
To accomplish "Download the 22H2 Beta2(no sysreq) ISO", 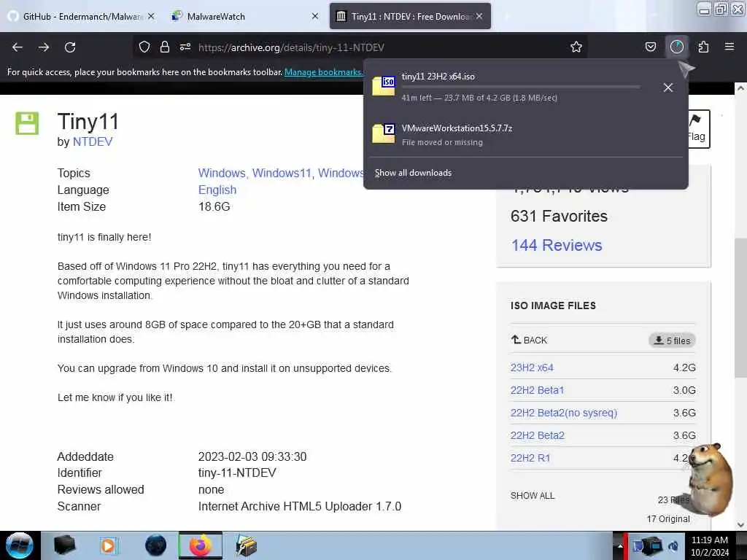I will 564,413.
